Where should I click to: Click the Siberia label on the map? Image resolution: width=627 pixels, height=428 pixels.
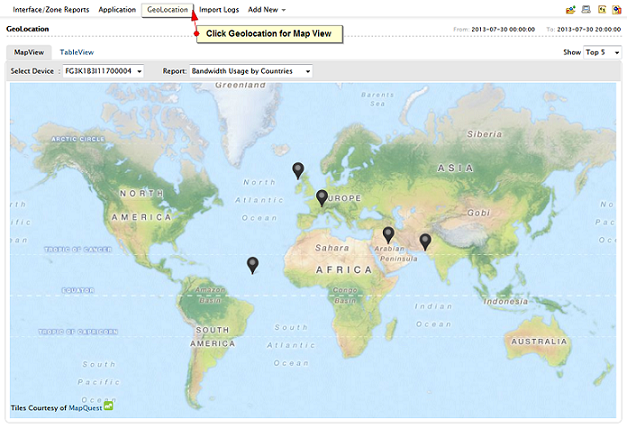pyautogui.click(x=484, y=134)
